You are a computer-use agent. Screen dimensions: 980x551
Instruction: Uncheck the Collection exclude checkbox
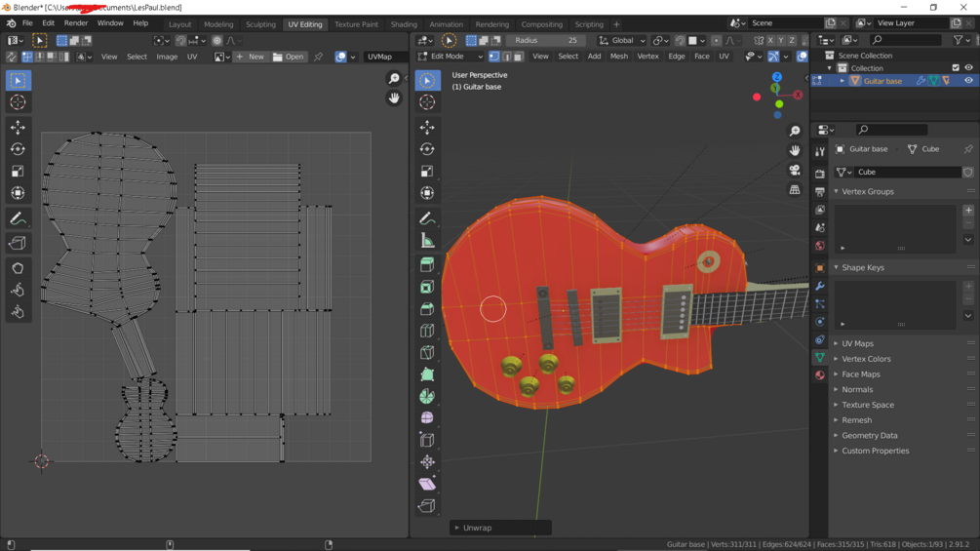pos(956,67)
